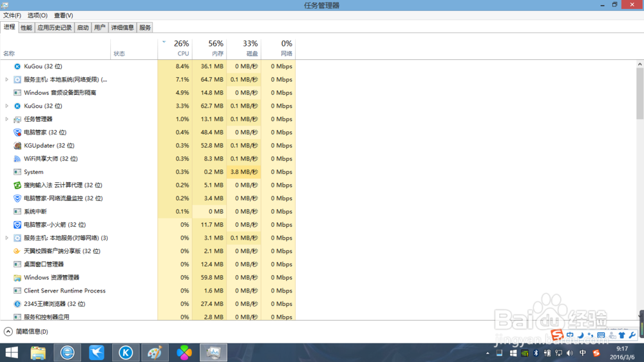Switch to the 启动 tab

coord(83,28)
